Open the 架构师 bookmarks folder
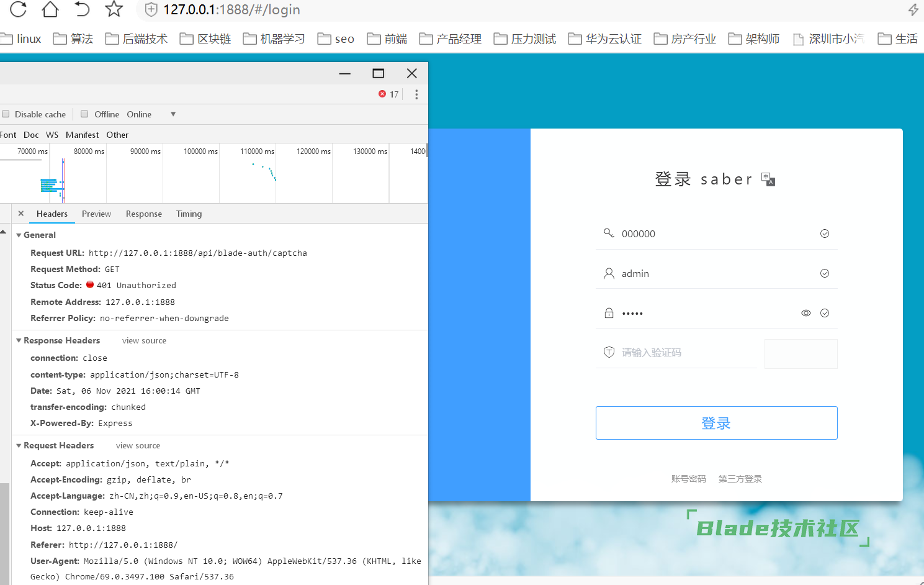Image resolution: width=924 pixels, height=585 pixels. [754, 39]
